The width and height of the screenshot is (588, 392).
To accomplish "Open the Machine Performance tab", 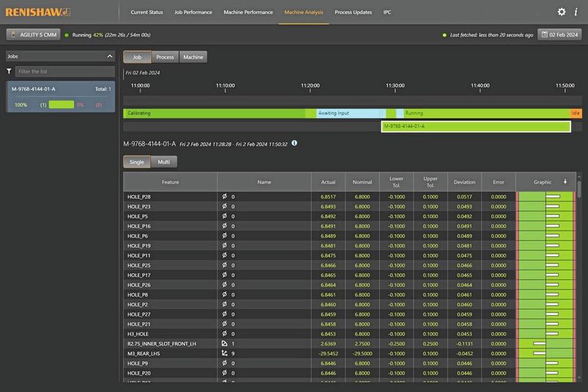I will 248,12.
